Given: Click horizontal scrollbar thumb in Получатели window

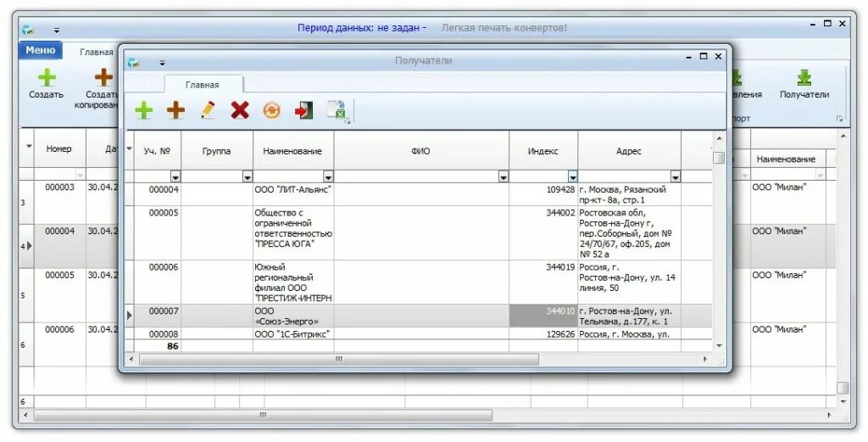Looking at the screenshot, I should (x=339, y=359).
